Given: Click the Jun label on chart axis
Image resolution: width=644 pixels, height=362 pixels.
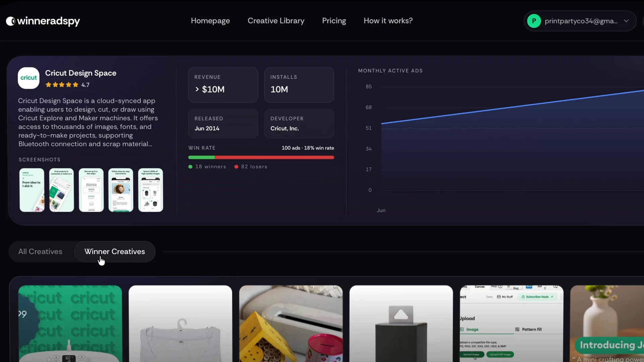Looking at the screenshot, I should coord(381,210).
